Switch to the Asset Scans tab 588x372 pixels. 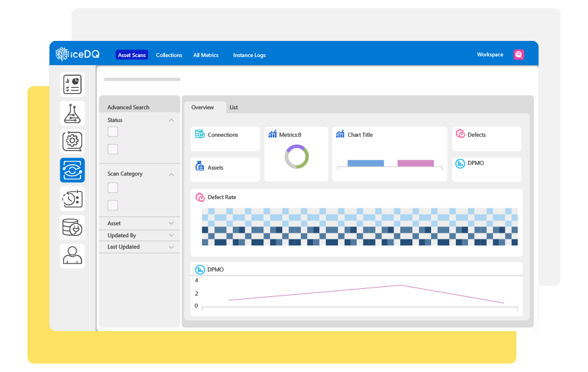131,55
